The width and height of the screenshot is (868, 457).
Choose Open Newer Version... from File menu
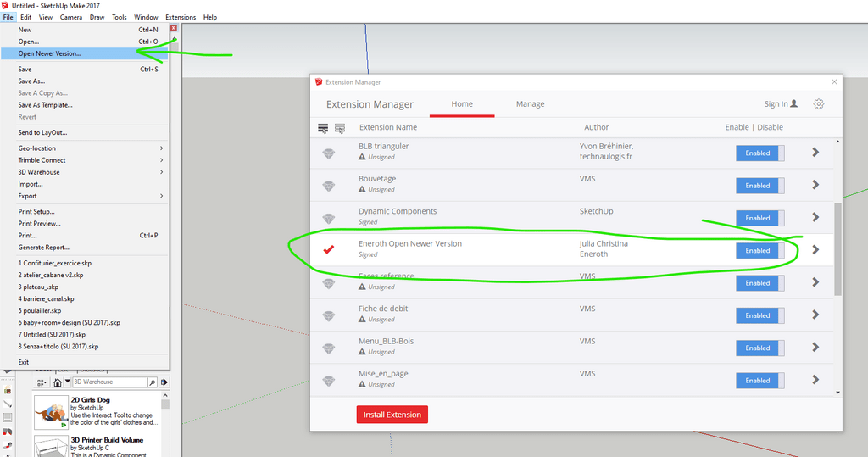(85, 53)
